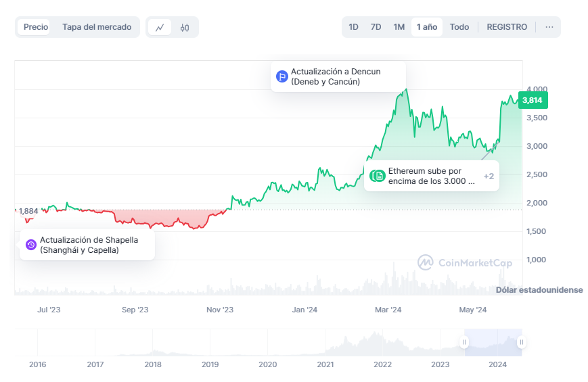Show the Todo full history range
Image resolution: width=588 pixels, height=382 pixels.
[x=459, y=27]
